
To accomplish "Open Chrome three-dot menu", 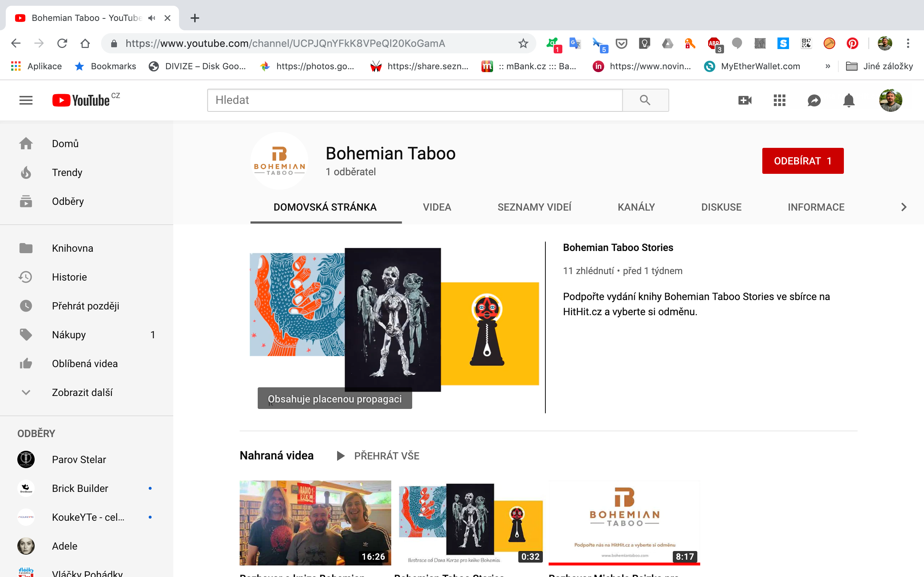I will click(x=908, y=44).
